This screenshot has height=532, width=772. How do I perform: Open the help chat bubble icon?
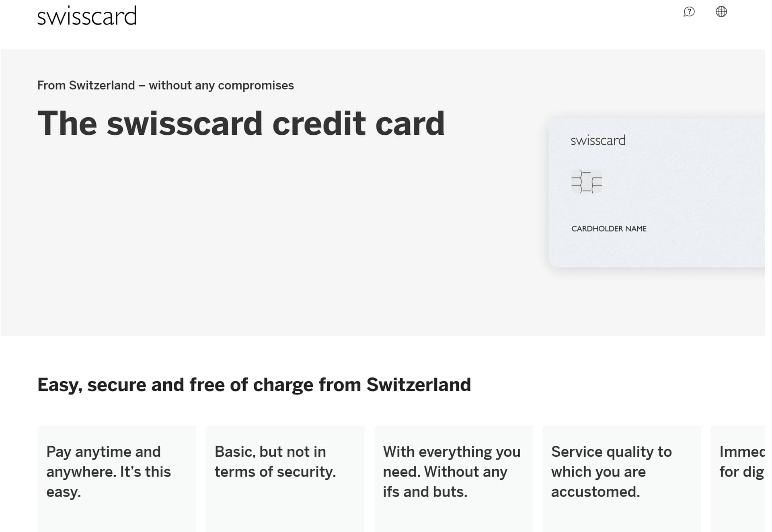coord(689,12)
